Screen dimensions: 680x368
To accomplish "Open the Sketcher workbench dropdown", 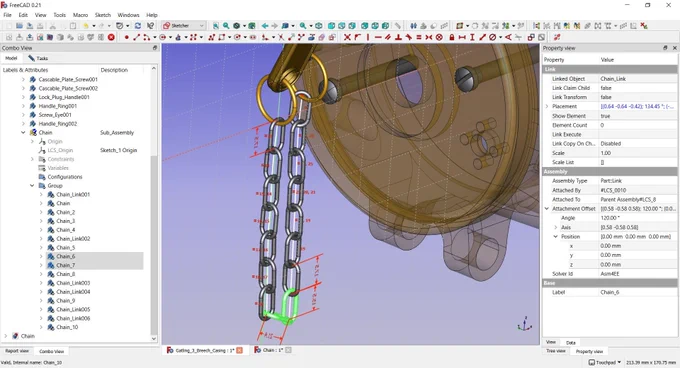I will (183, 26).
